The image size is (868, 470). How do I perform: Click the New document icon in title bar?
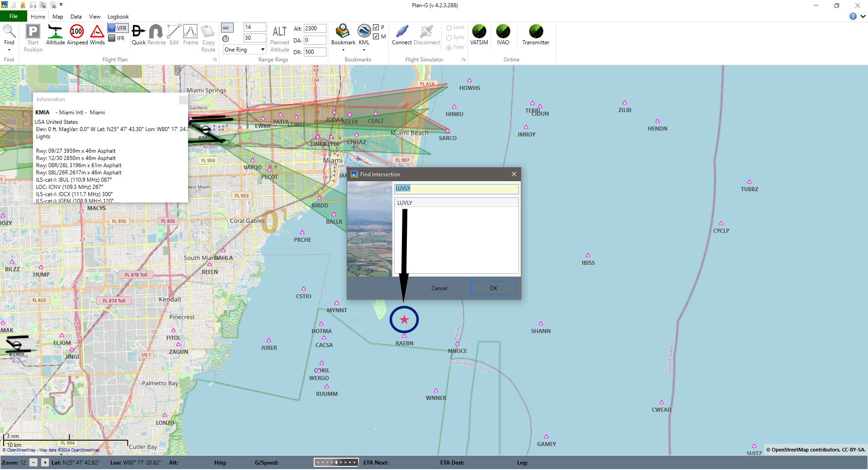coord(14,5)
